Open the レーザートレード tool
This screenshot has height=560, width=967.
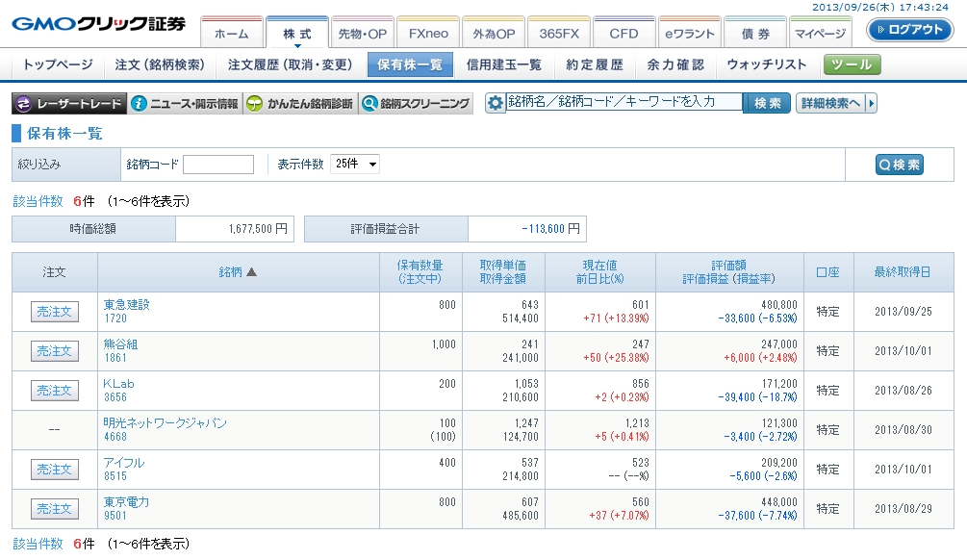coord(69,104)
